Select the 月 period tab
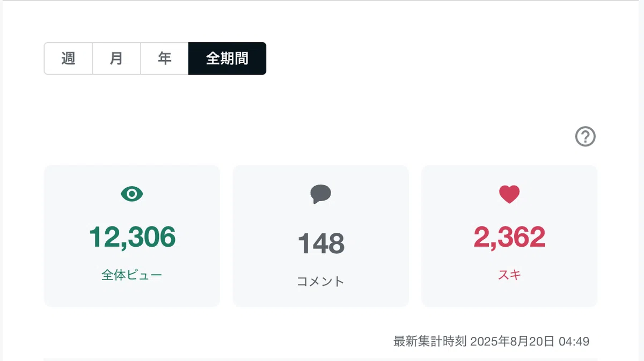Image resolution: width=644 pixels, height=361 pixels. pyautogui.click(x=116, y=58)
